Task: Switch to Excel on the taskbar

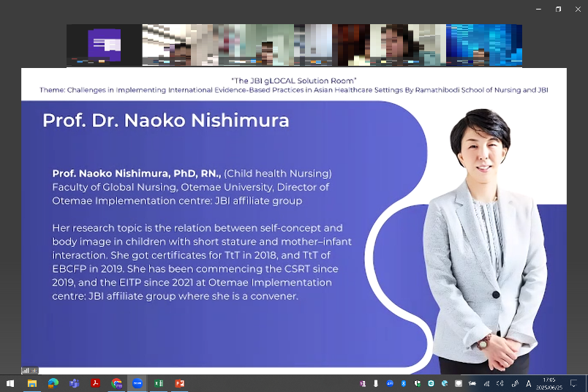Action: click(x=159, y=383)
